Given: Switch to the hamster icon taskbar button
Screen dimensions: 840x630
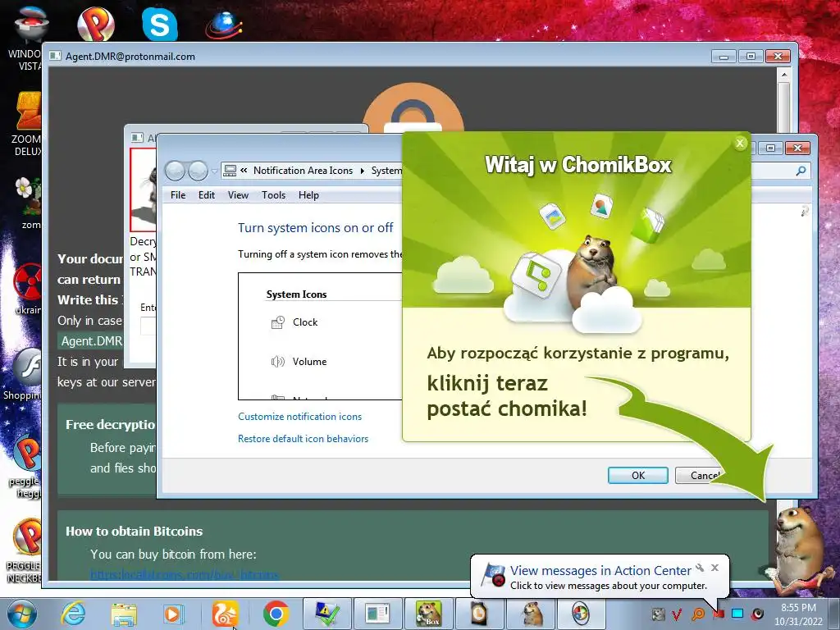Looking at the screenshot, I should (531, 614).
